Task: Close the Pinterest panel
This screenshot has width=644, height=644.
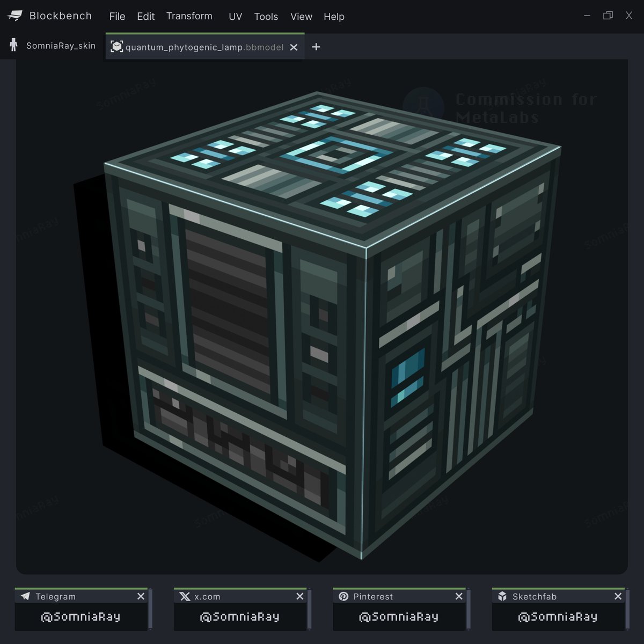Action: coord(459,596)
